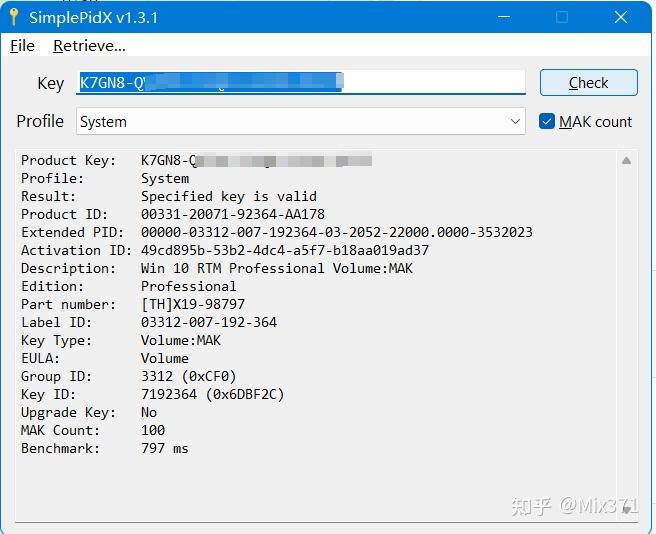Open the Retrieve... menu
This screenshot has width=656, height=534.
click(89, 46)
